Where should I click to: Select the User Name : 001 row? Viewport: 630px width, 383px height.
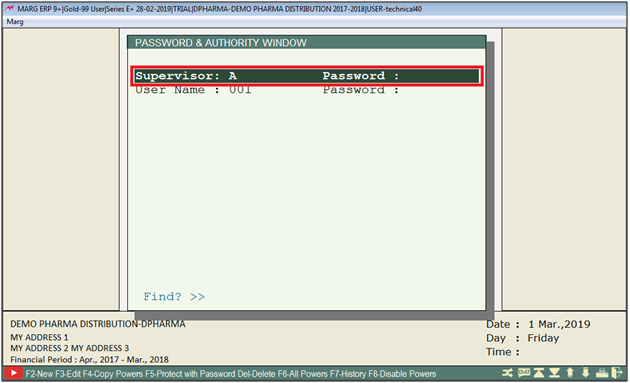point(307,90)
